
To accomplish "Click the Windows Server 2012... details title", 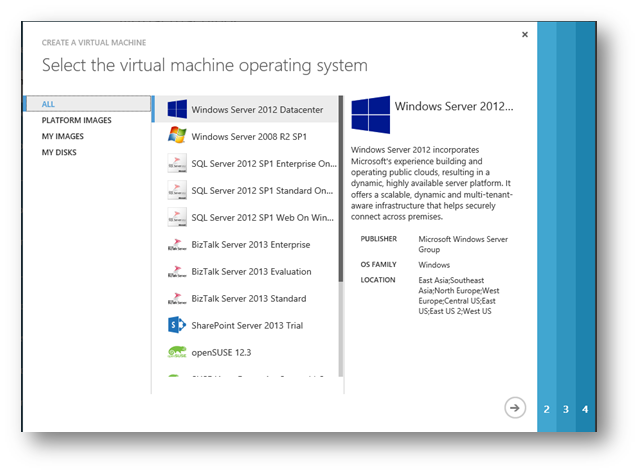I will click(x=454, y=106).
